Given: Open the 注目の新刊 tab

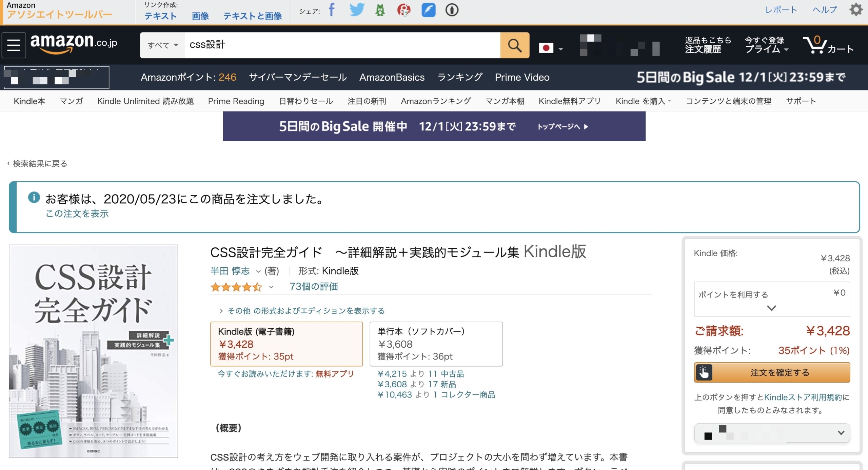Looking at the screenshot, I should click(x=367, y=101).
